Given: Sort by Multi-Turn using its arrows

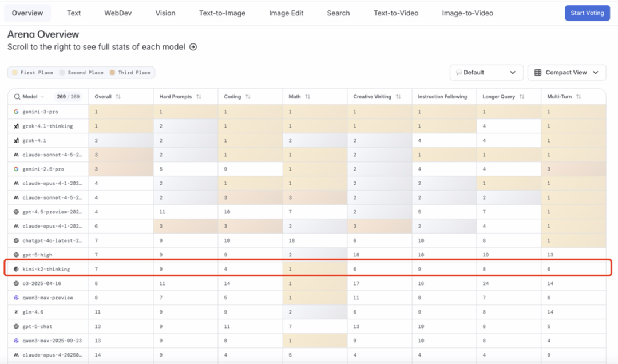Looking at the screenshot, I should point(578,97).
